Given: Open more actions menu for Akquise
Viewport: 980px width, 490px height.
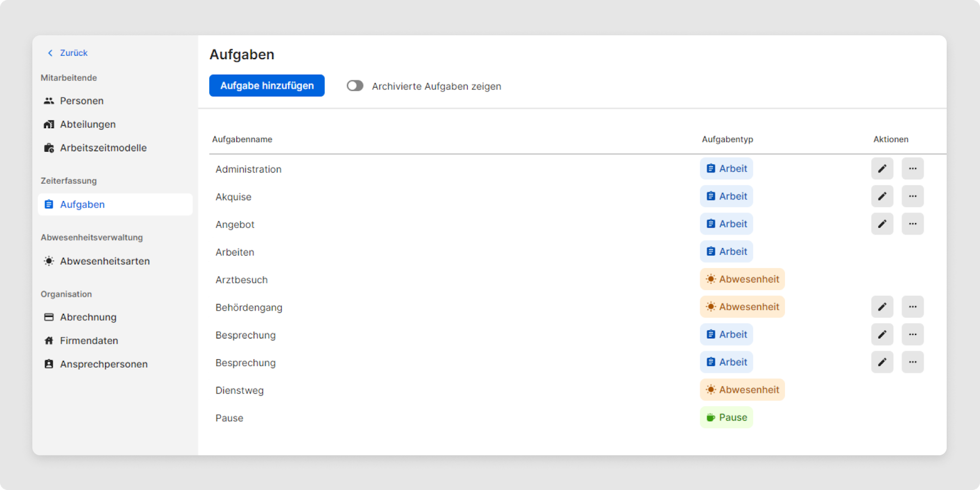Looking at the screenshot, I should (913, 196).
